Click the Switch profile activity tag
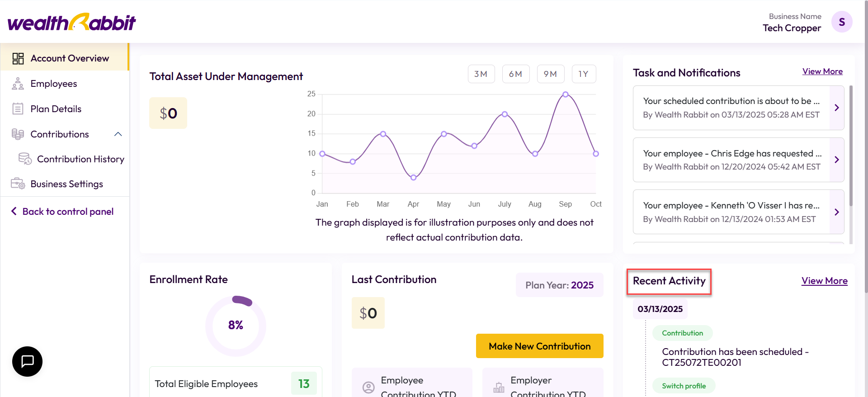 click(x=684, y=386)
